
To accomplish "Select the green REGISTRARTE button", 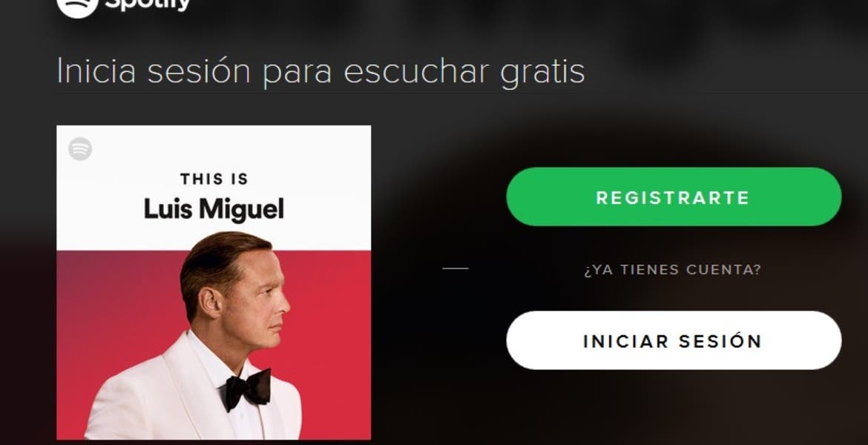I will click(x=674, y=197).
